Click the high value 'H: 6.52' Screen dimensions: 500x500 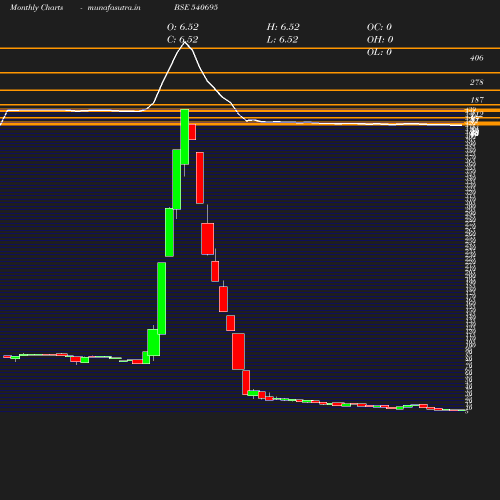point(283,27)
